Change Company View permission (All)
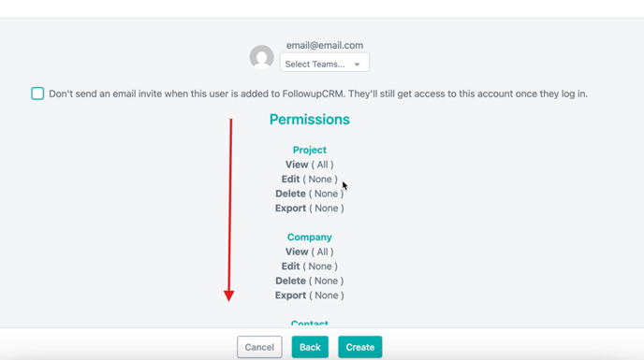 309,252
